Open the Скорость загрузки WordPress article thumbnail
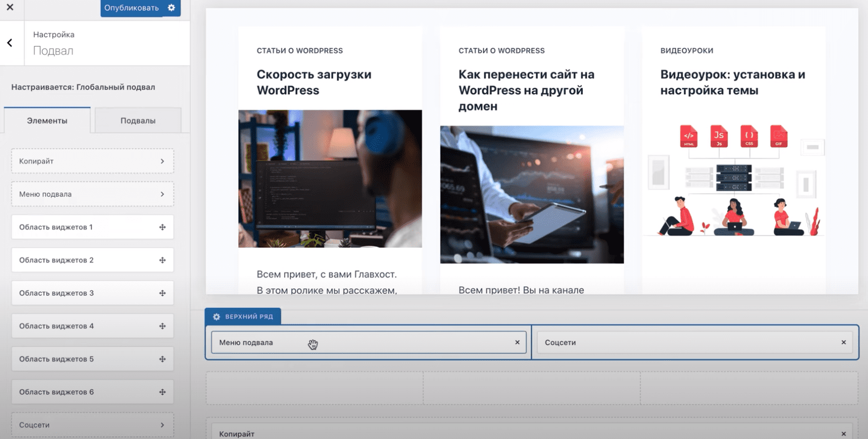868x439 pixels. click(330, 178)
